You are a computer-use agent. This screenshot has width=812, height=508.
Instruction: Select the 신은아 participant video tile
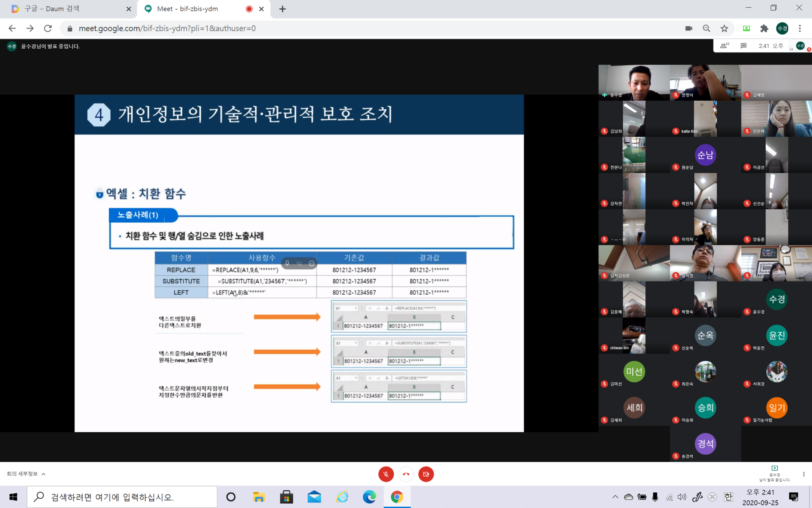[x=777, y=119]
